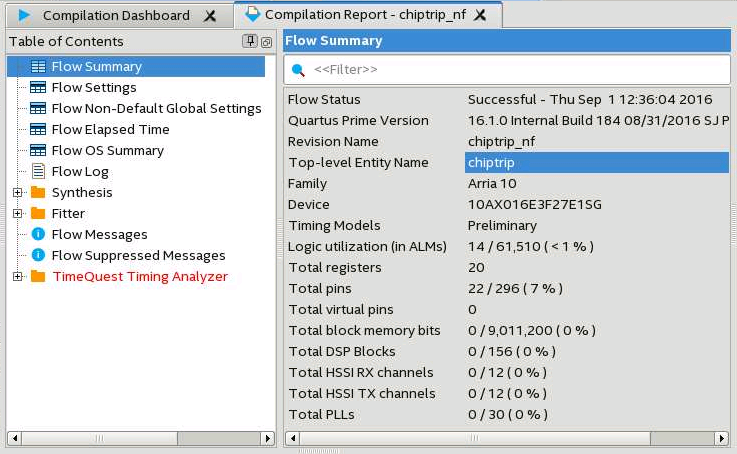Click the filter magnifier search icon
This screenshot has width=737, height=454.
point(298,70)
